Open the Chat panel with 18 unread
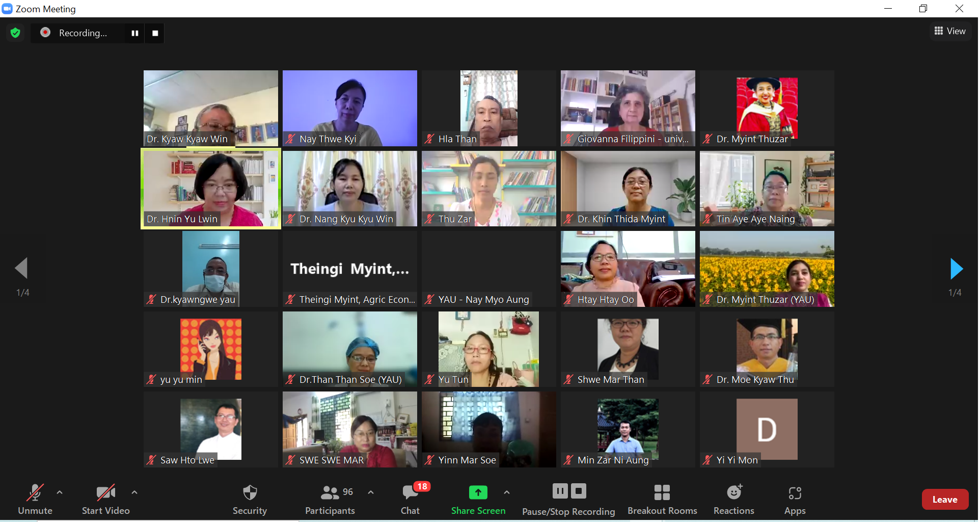This screenshot has width=980, height=522. click(410, 500)
